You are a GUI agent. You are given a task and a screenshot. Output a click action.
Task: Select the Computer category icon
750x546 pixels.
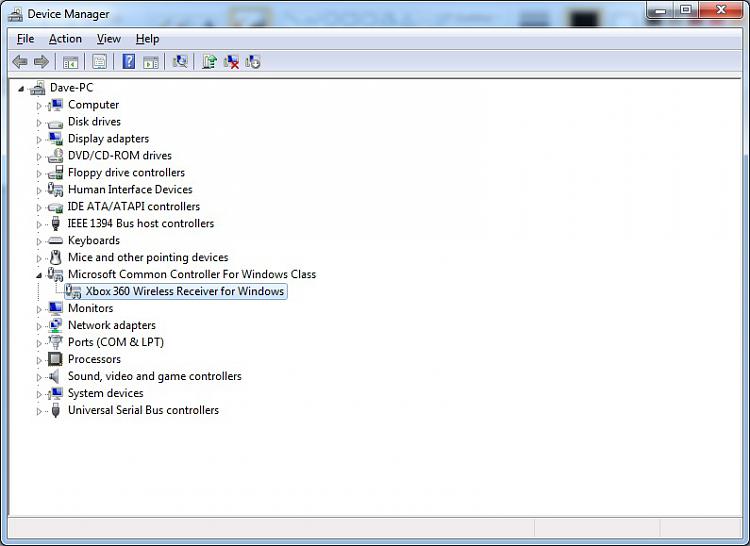coord(55,105)
